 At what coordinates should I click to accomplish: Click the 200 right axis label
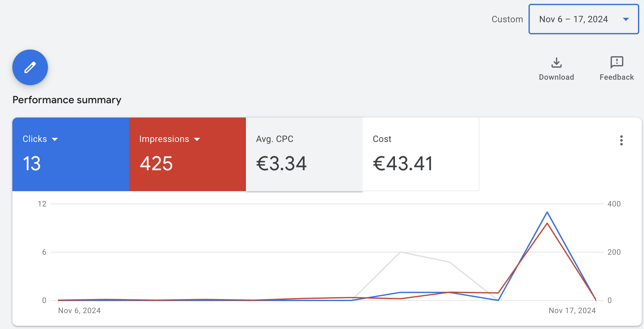point(614,252)
